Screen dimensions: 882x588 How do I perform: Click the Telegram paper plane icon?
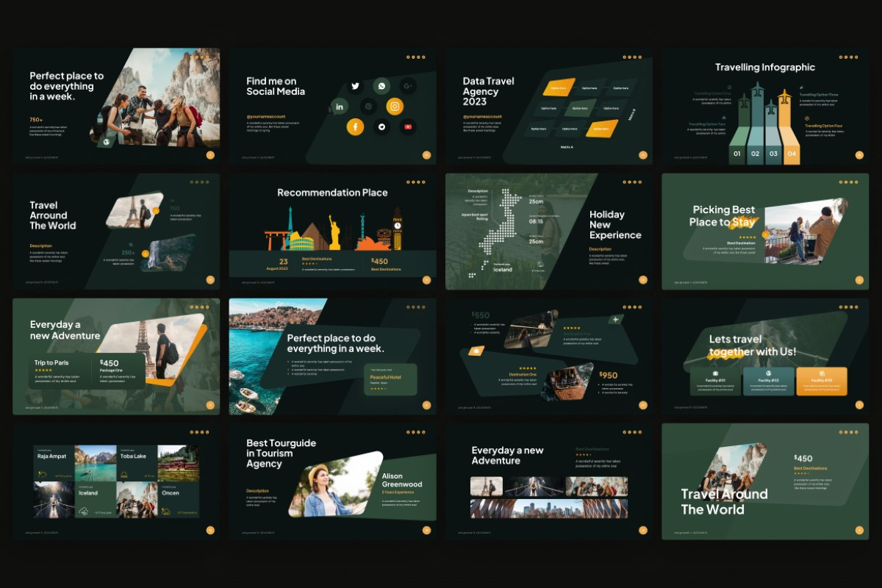381,127
